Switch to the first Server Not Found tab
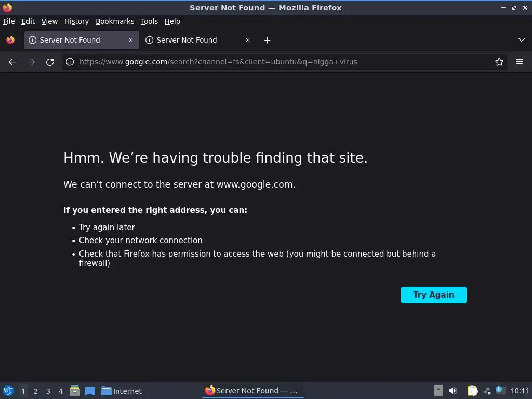The height and width of the screenshot is (399, 532). [x=82, y=40]
